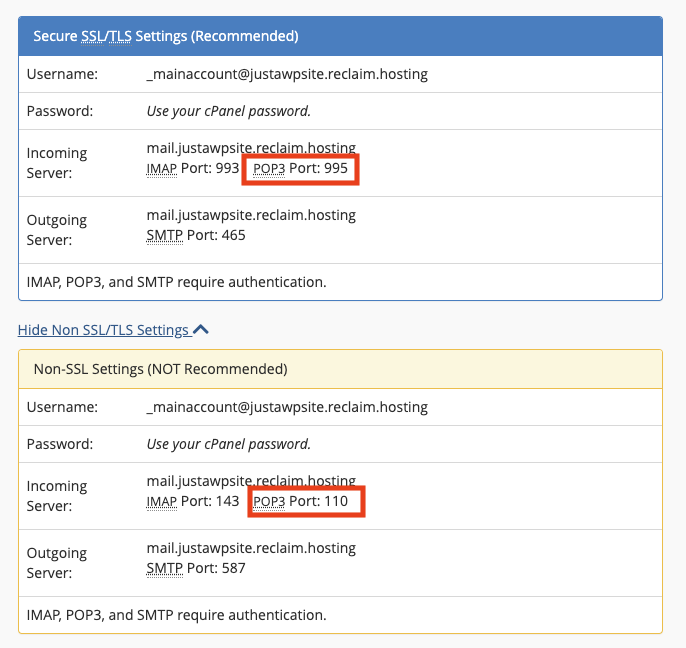The height and width of the screenshot is (648, 686).
Task: Click POP3 Port: 110 text
Action: 301,501
